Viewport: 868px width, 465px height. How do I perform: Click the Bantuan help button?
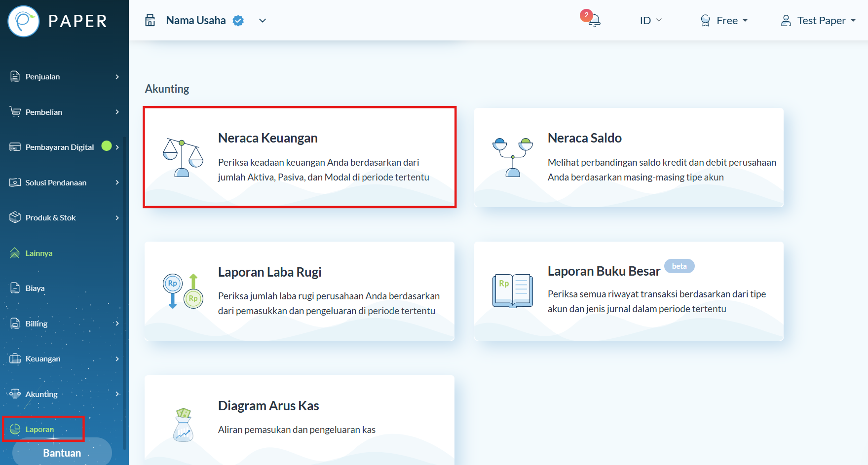(62, 453)
